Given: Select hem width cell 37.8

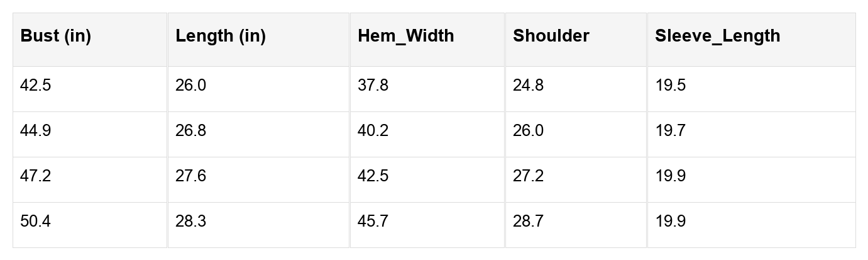Looking at the screenshot, I should [x=373, y=86].
